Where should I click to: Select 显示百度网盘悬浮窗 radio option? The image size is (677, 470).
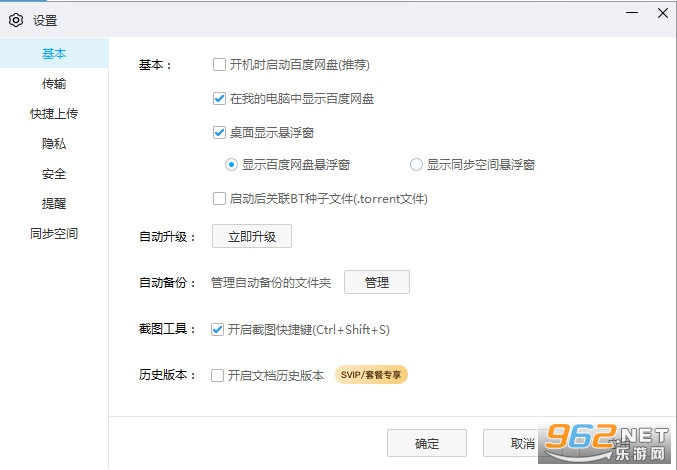pos(231,164)
